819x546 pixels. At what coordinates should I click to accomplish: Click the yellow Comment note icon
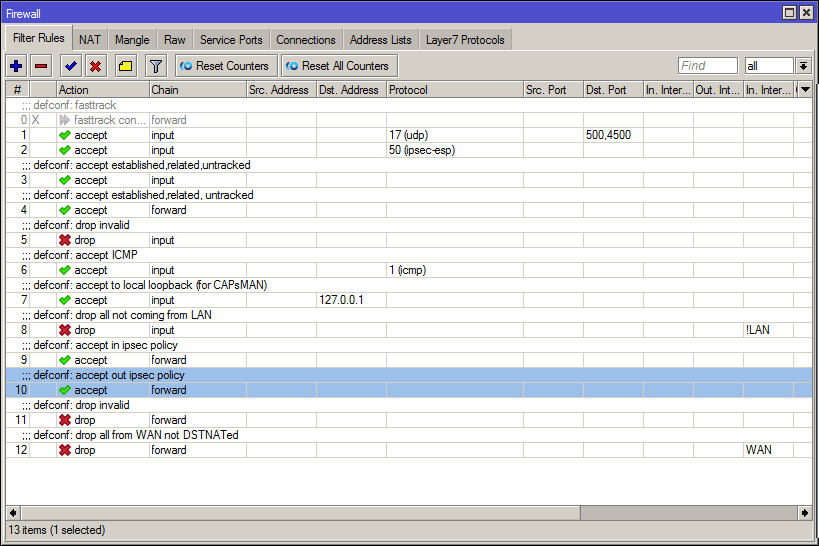[125, 66]
